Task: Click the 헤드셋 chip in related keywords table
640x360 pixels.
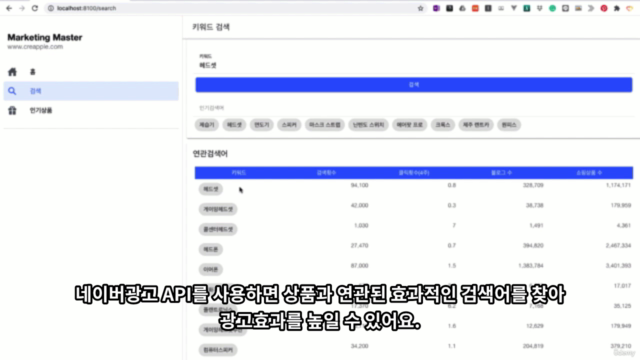Action: (x=211, y=189)
